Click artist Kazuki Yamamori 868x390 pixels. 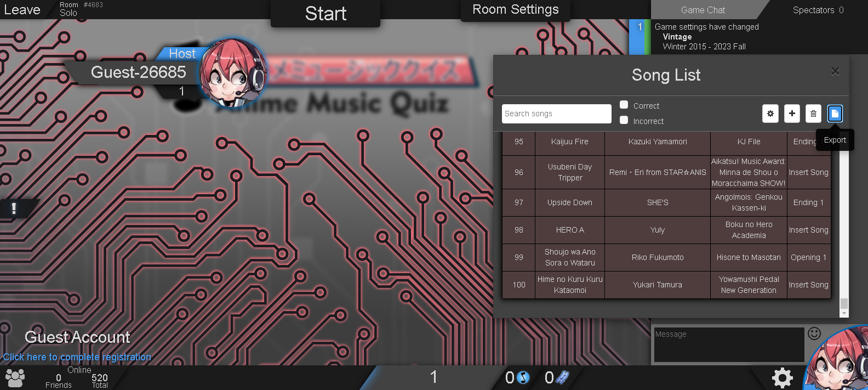658,142
